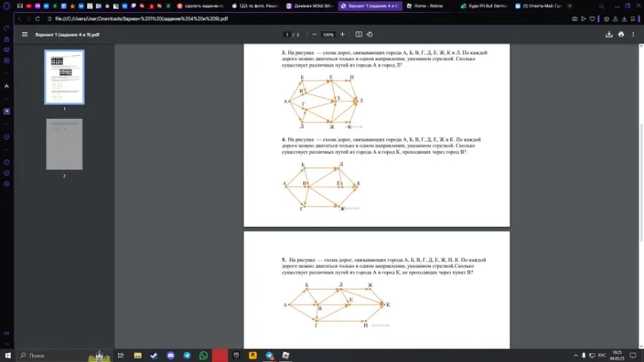Click the 100% zoom level field
The image size is (644, 362).
pos(328,34)
